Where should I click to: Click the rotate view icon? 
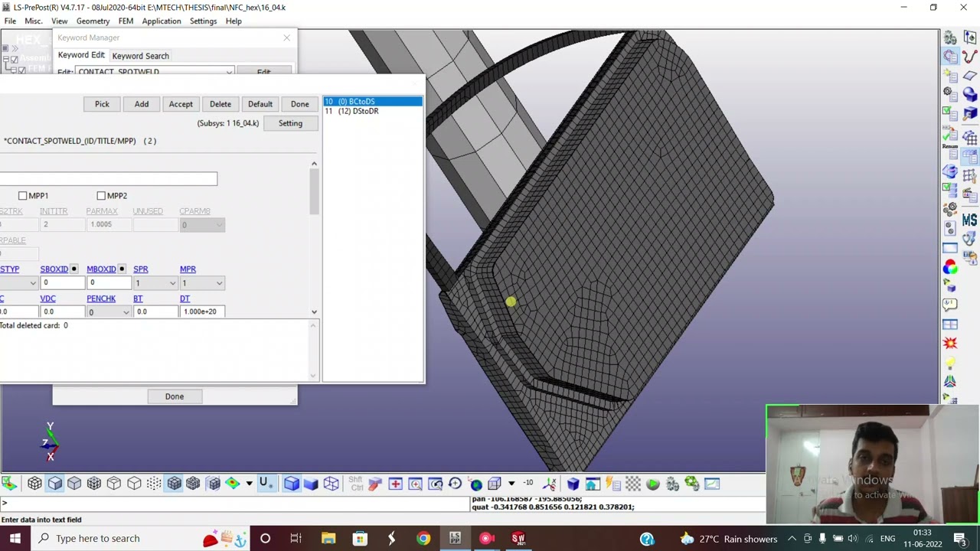455,484
